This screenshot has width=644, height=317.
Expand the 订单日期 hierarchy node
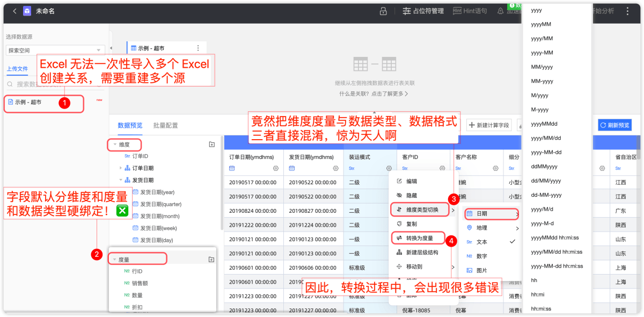point(121,168)
